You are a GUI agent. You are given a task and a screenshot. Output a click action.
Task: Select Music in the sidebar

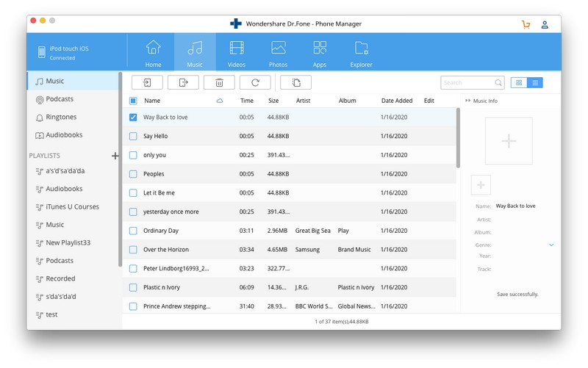tap(73, 81)
